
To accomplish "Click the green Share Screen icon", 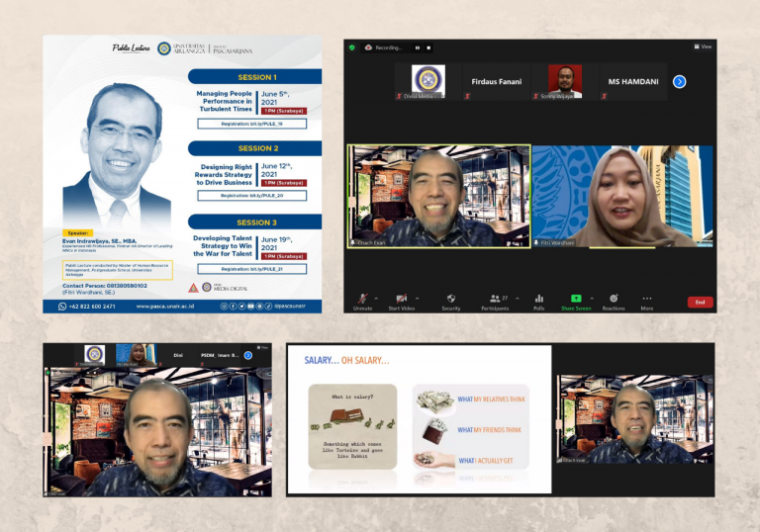I will tap(576, 299).
